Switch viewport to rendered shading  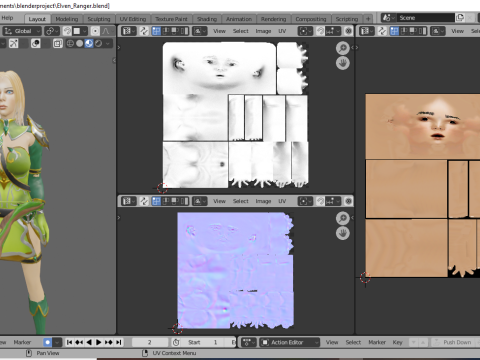(x=98, y=43)
